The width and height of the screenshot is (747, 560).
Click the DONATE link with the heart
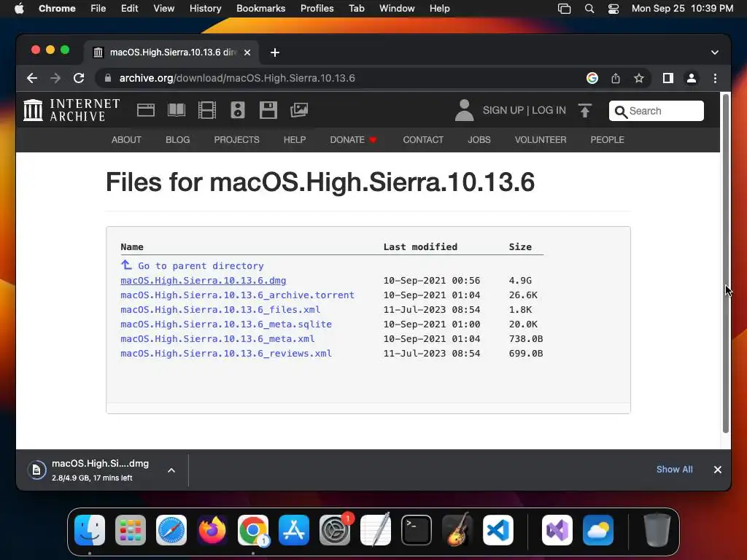coord(353,139)
